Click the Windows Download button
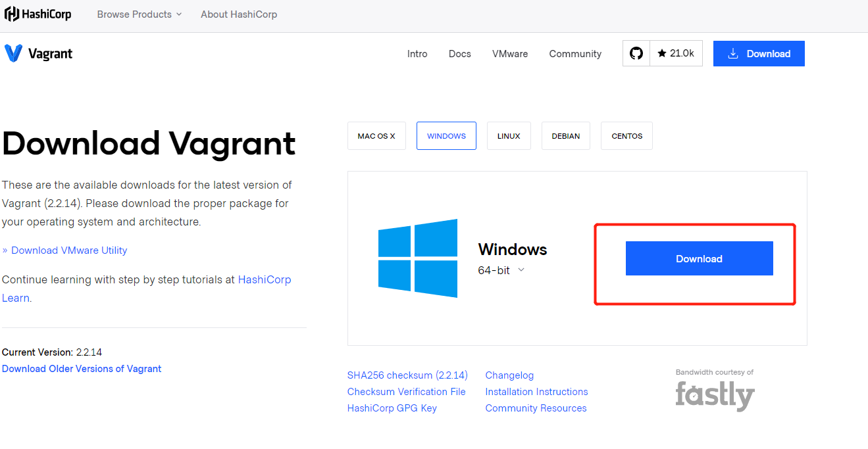Screen dimensions: 868x449 [699, 258]
